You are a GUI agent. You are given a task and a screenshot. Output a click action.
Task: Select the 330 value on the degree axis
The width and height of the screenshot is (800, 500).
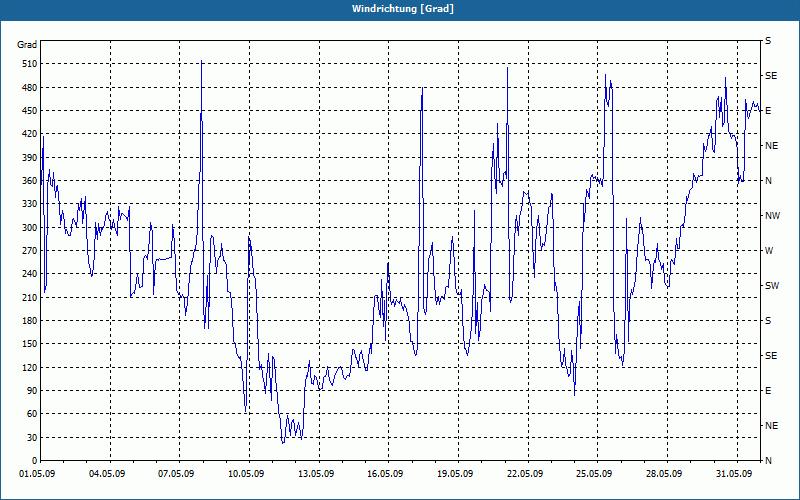29,204
